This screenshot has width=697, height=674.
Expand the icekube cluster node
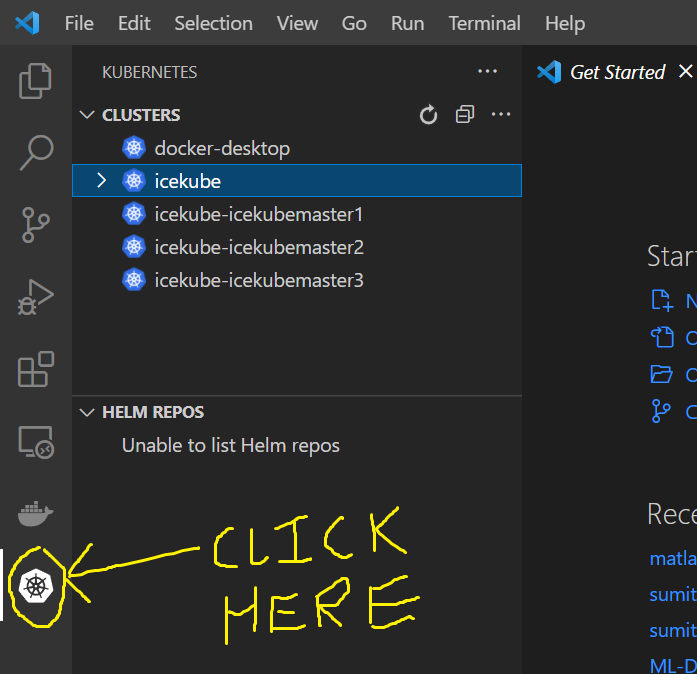(101, 181)
